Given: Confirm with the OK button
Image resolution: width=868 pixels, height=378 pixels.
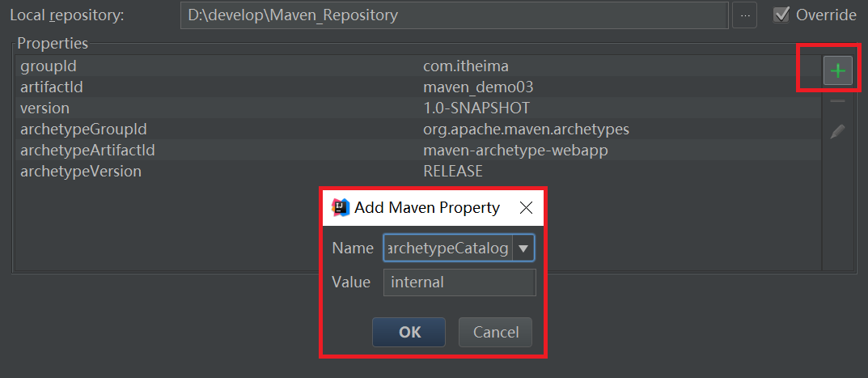Looking at the screenshot, I should click(x=409, y=332).
